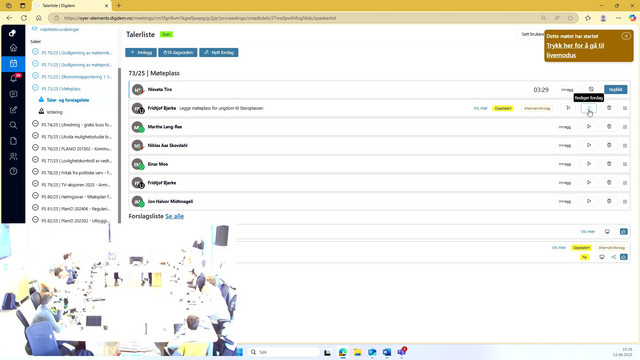640x360 pixels.
Task: Expand PS 74/25 Utredning case
Action: 36,124
